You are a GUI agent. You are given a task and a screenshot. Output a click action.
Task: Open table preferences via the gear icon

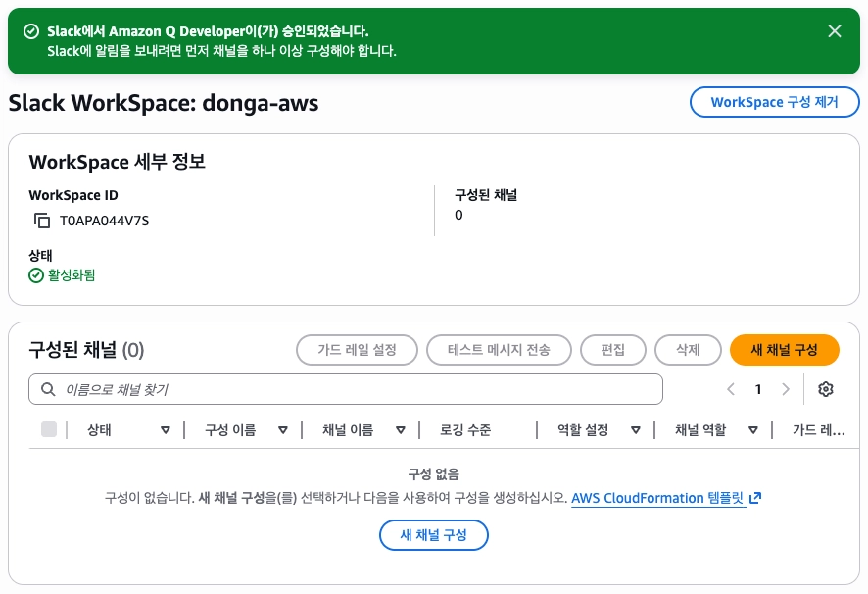825,389
